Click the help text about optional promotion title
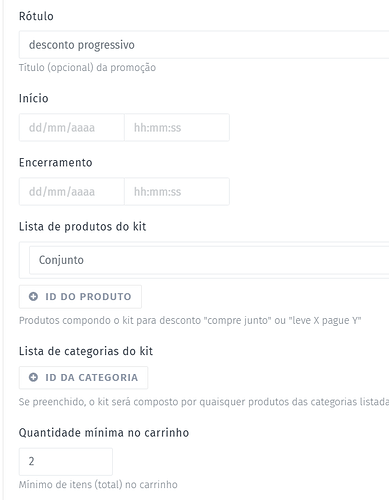The image size is (389, 500). pyautogui.click(x=87, y=68)
